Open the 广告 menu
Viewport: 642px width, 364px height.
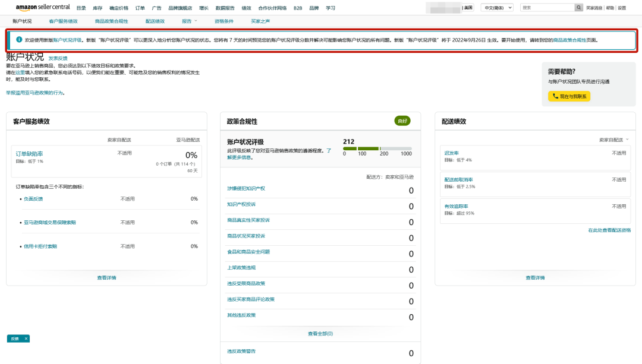tap(156, 8)
